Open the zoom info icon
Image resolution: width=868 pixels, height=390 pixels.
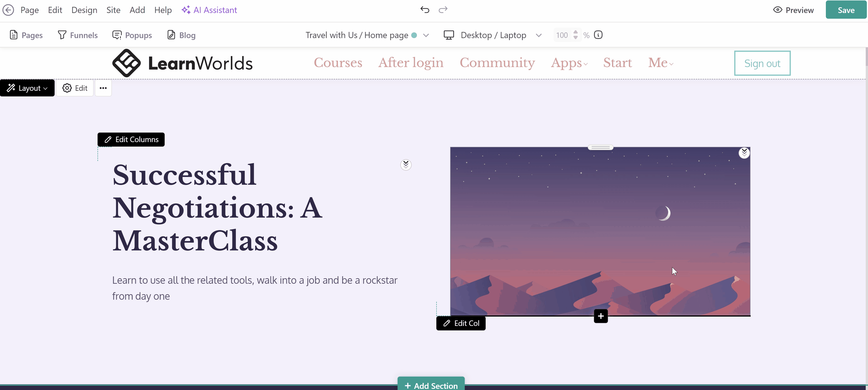598,35
